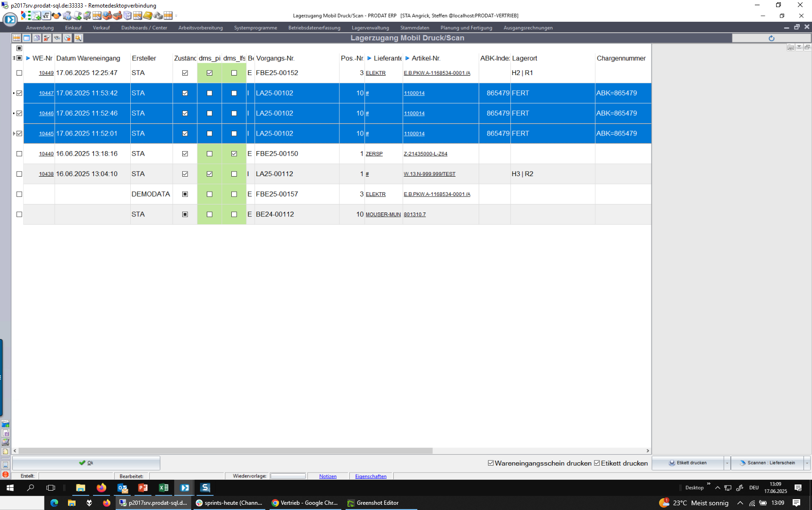The height and width of the screenshot is (510, 812).
Task: Click the filing cabinet icon in toolbar
Action: coord(127,16)
